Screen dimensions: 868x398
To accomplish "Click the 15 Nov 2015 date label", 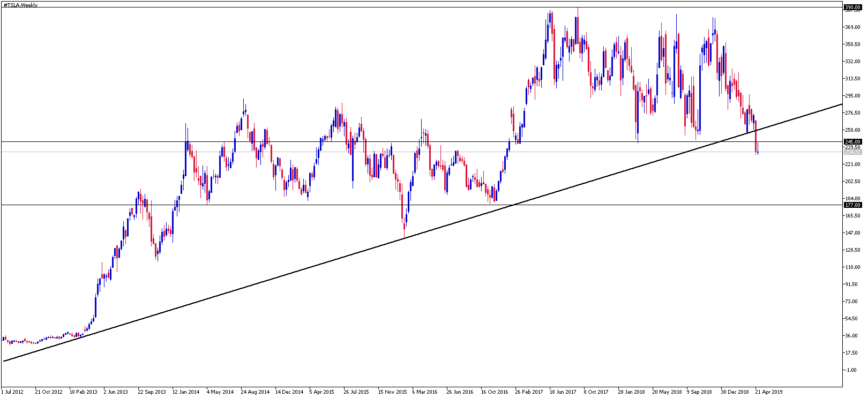I will 392,392.
